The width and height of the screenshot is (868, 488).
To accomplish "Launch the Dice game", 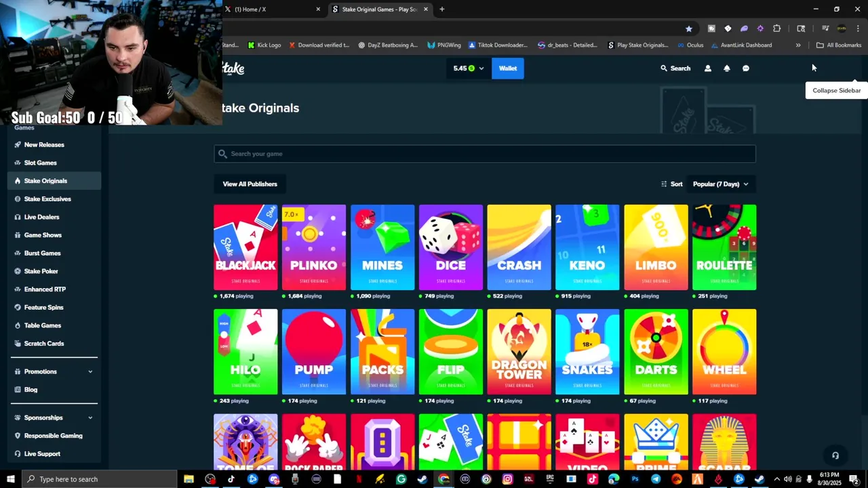I will coord(451,247).
